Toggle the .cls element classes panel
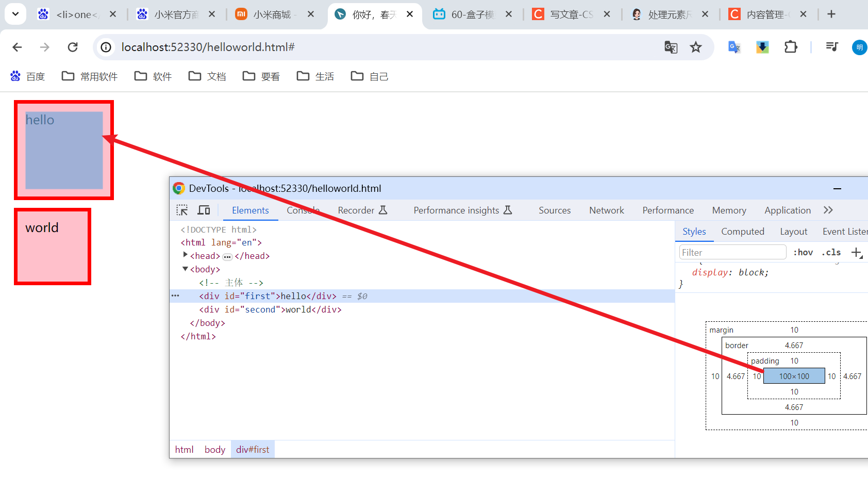Viewport: 868px width, 492px height. 831,253
